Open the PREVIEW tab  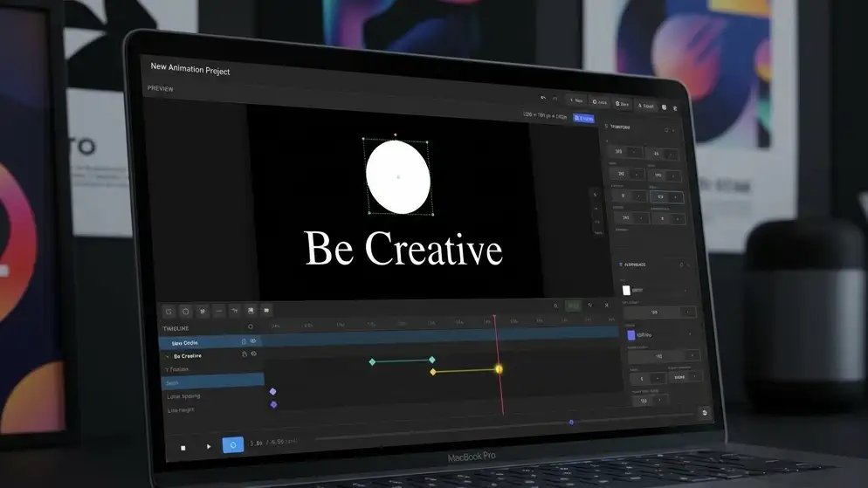click(160, 88)
